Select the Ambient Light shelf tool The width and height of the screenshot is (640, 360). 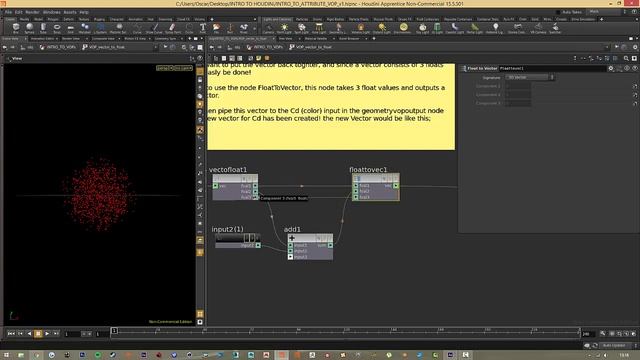(x=495, y=28)
